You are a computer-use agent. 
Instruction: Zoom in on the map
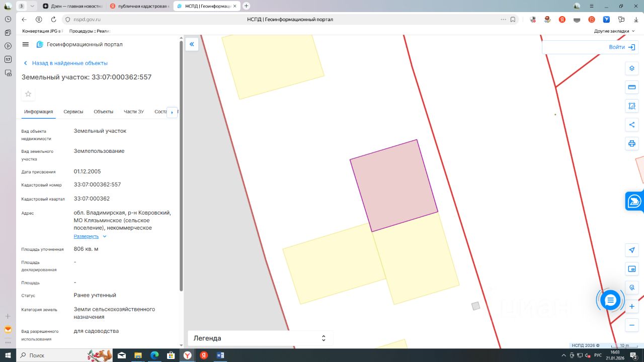pos(632,306)
